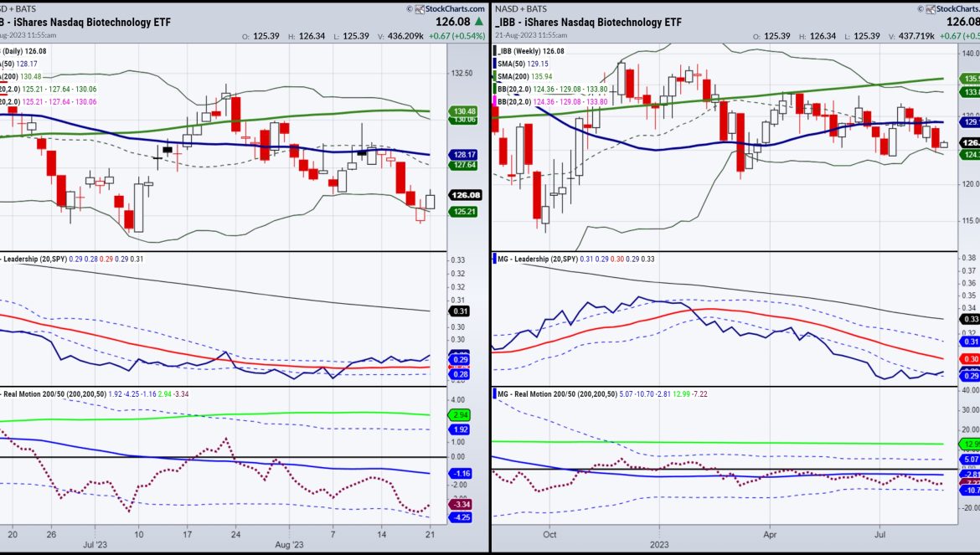Click the 128.17 SMA legend value on daily chart
The height and width of the screenshot is (555, 980).
(x=27, y=64)
